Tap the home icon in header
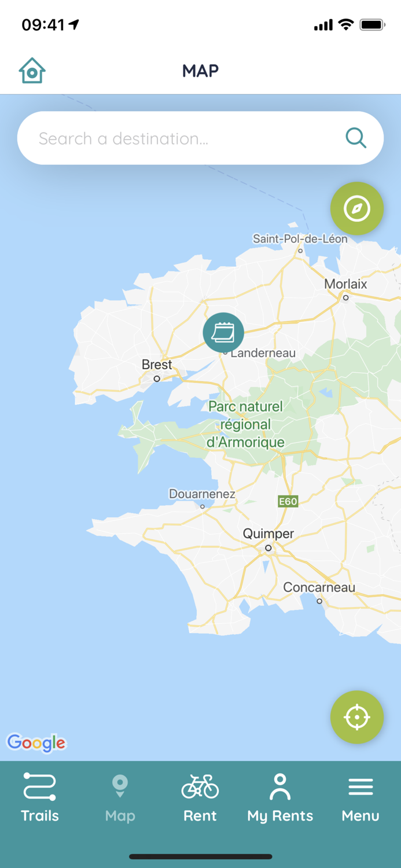This screenshot has width=401, height=868. tap(32, 71)
